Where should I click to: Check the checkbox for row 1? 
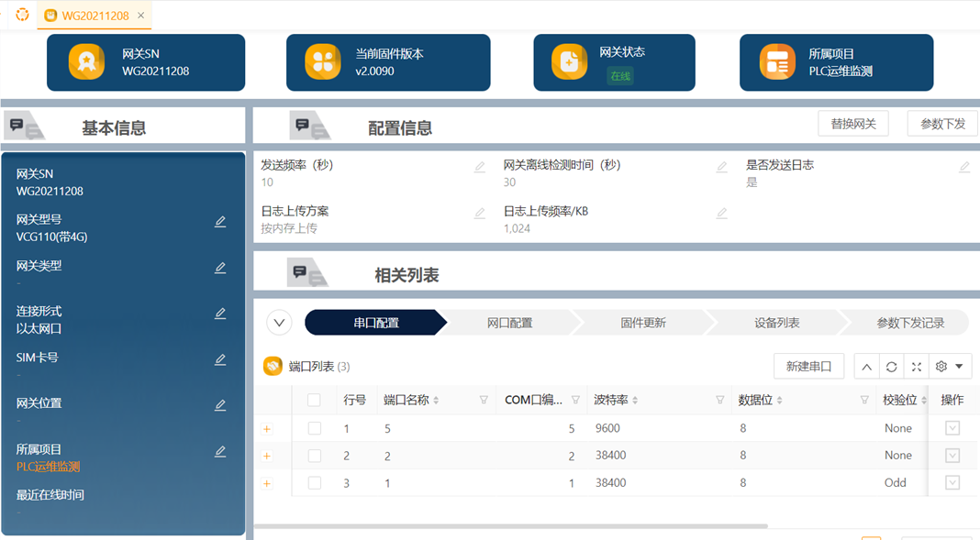coord(315,428)
